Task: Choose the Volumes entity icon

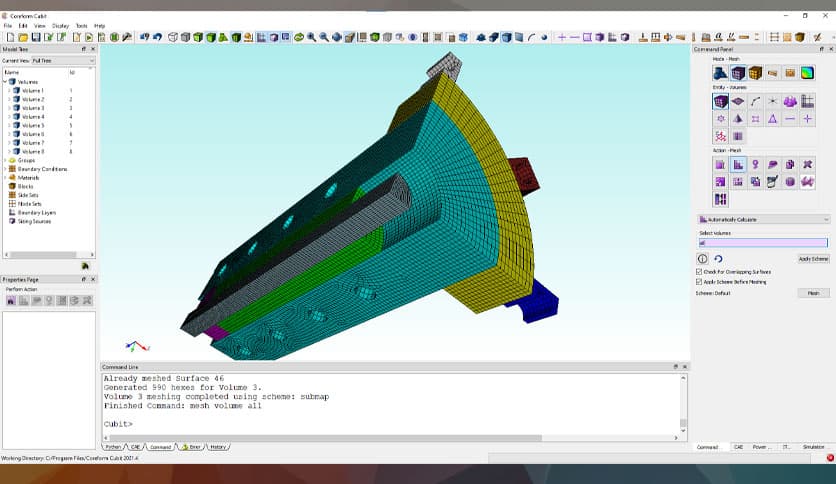Action: coord(720,101)
